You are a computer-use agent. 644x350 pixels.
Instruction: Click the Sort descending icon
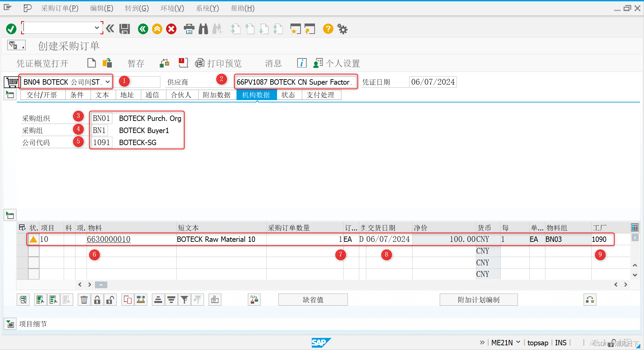click(171, 300)
